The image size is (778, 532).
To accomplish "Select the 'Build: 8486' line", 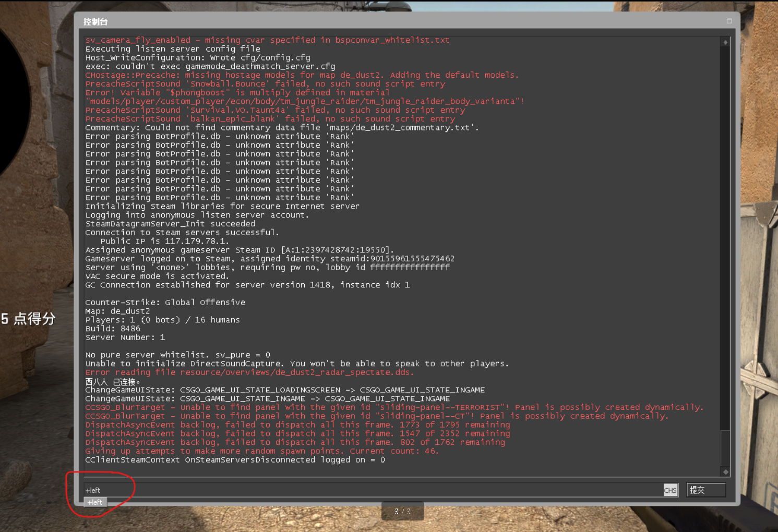I will pos(113,329).
